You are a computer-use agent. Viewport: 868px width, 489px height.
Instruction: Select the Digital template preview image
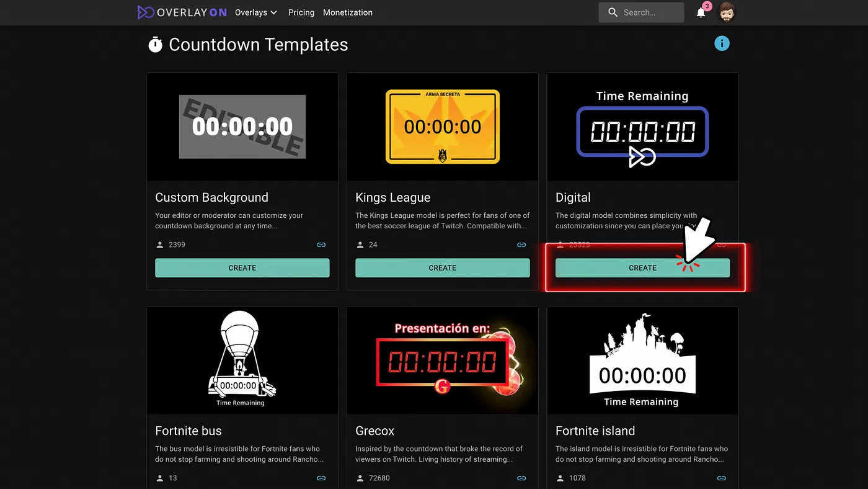pyautogui.click(x=642, y=127)
